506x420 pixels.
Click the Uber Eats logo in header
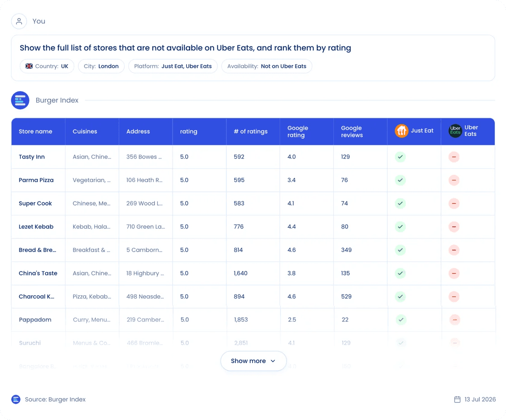tap(455, 131)
